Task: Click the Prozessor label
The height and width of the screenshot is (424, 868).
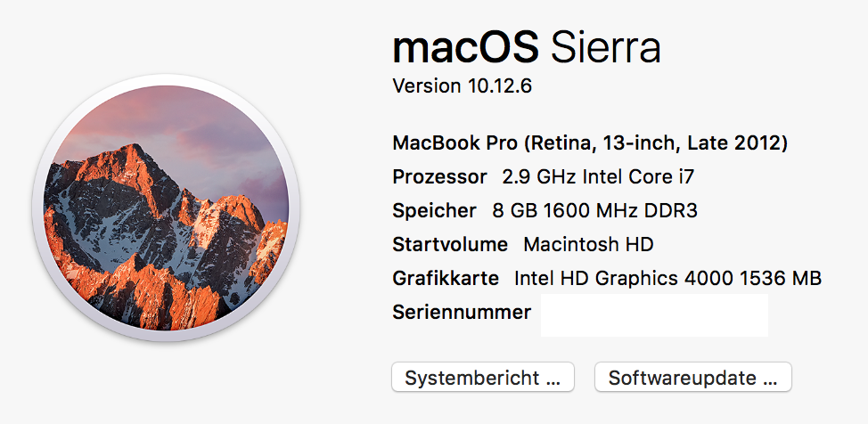Action: coord(439,176)
